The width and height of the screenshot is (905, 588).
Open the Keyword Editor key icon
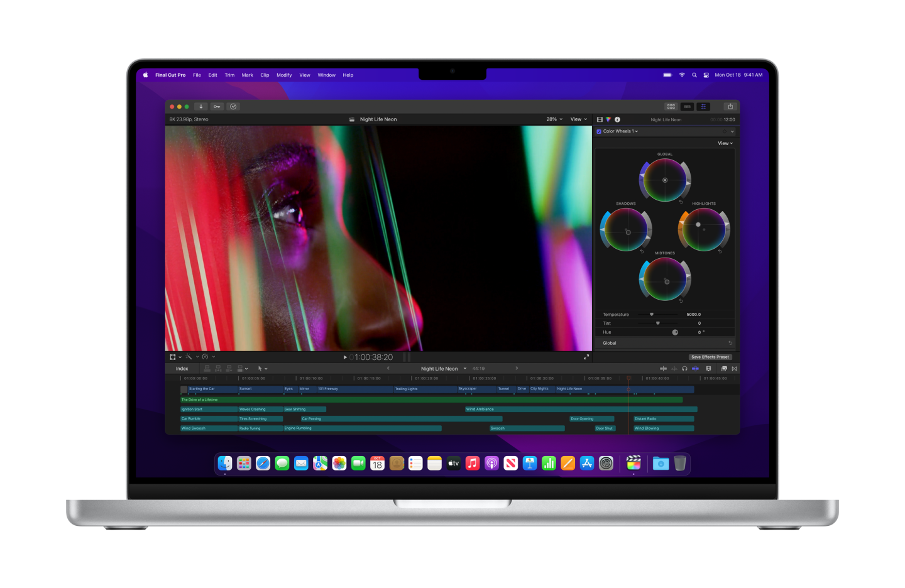(217, 107)
